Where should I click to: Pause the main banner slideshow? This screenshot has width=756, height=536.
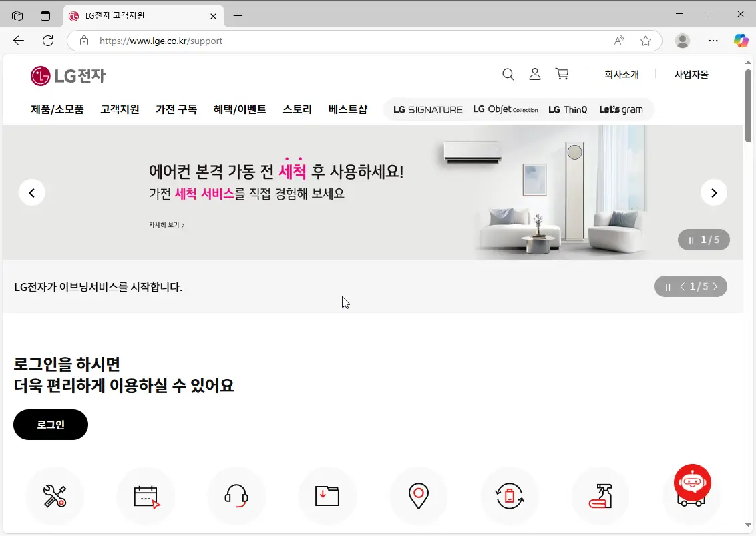point(691,240)
